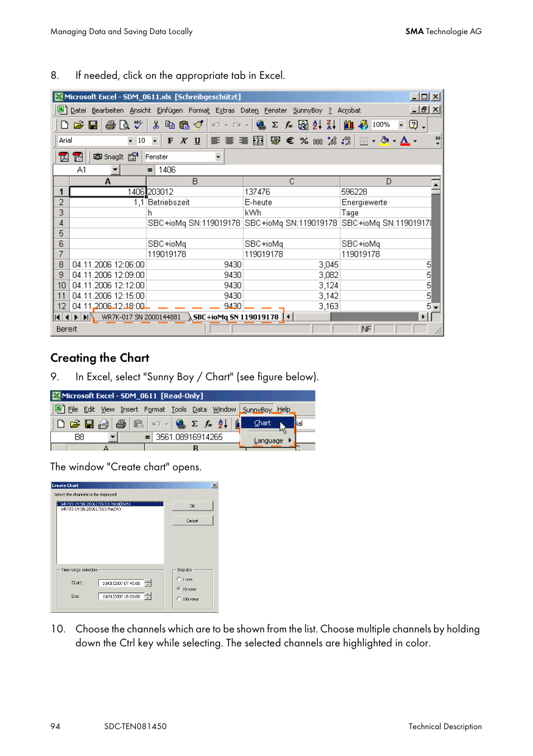Open the Arial font name dropdown
Image resolution: width=533 pixels, height=756 pixels.
[130, 141]
